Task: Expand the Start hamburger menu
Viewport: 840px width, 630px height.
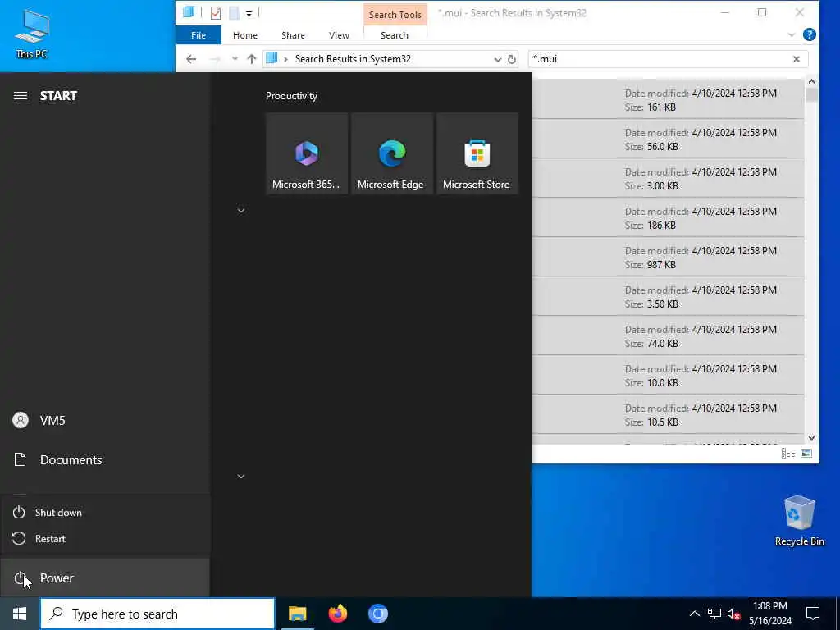Action: point(21,96)
